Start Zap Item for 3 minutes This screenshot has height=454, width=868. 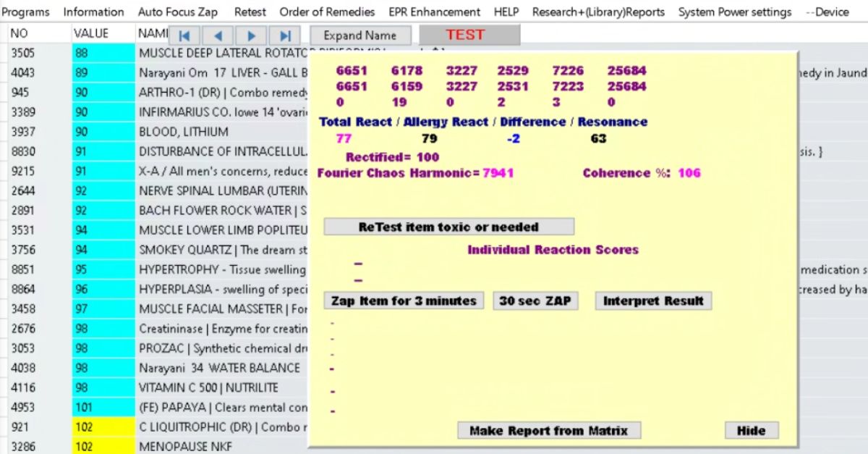[404, 301]
